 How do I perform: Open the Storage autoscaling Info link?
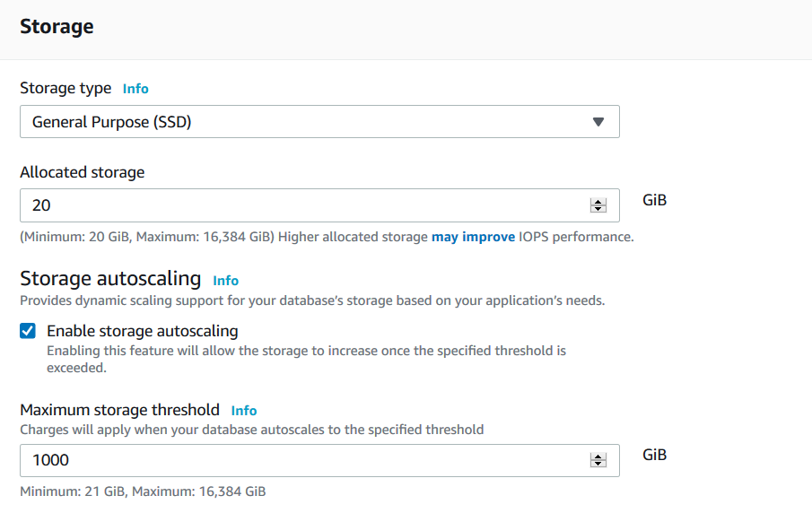pos(226,281)
